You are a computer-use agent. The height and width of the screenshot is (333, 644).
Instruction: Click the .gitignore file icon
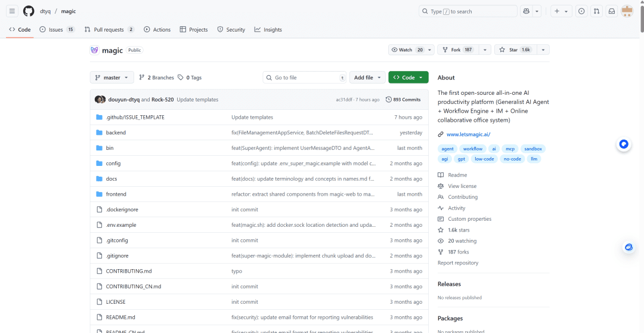tap(99, 255)
